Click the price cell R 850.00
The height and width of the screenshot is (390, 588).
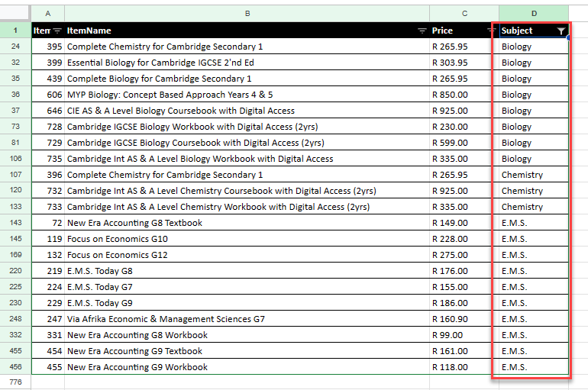coord(450,95)
